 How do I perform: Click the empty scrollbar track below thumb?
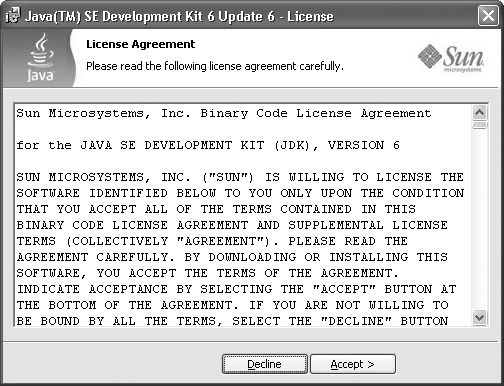click(479, 219)
